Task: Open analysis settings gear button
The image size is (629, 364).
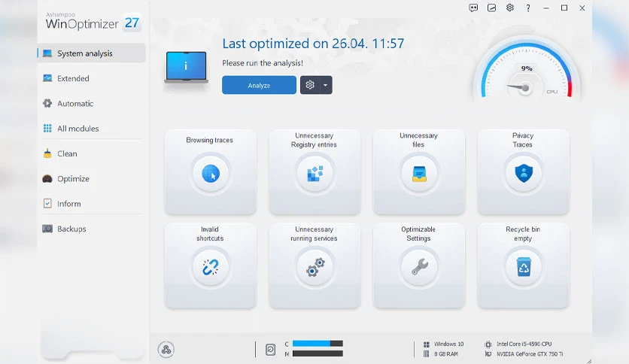Action: [x=310, y=85]
